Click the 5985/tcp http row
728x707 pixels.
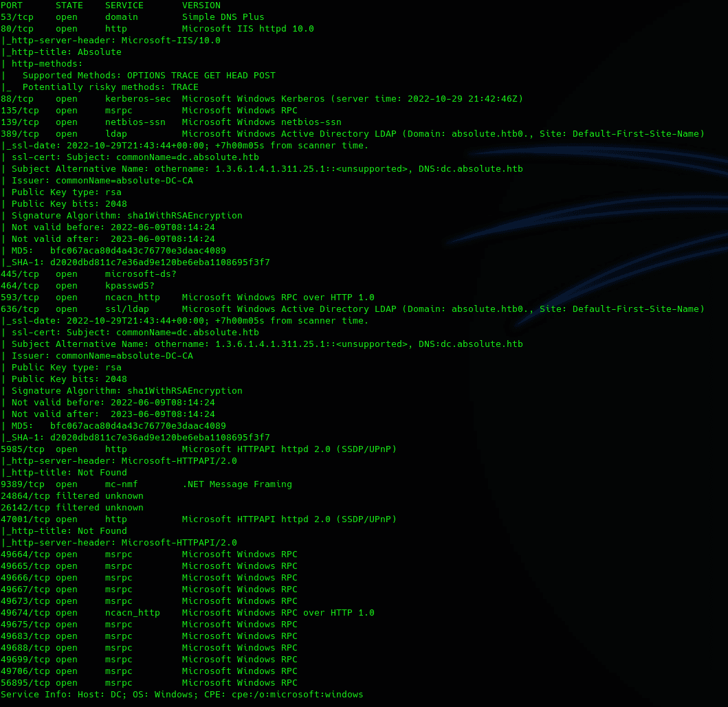click(199, 449)
